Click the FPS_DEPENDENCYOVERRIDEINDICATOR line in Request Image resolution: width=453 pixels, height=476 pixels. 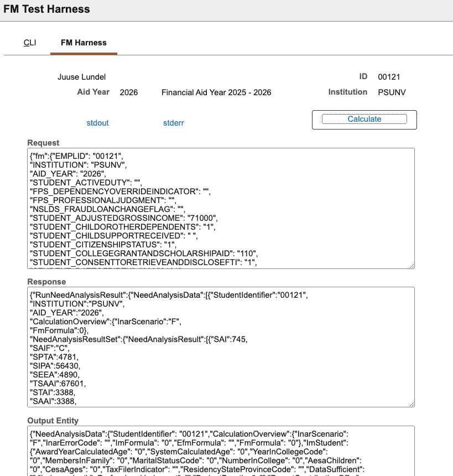pos(120,192)
